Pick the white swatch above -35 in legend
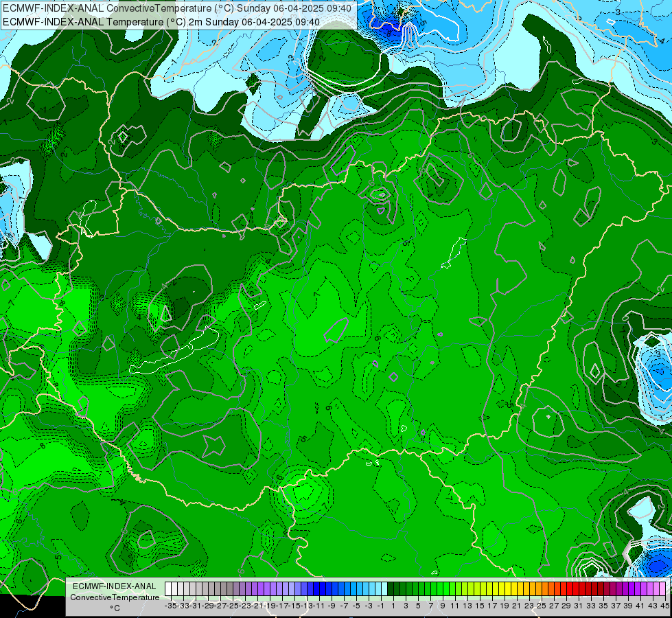Screen dimensions: 672x618 point(168,589)
